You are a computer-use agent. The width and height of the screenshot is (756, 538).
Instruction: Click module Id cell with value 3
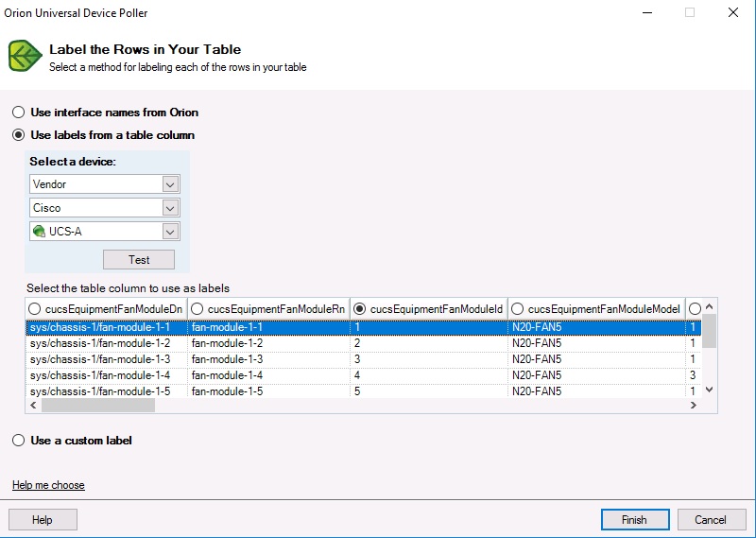click(429, 359)
